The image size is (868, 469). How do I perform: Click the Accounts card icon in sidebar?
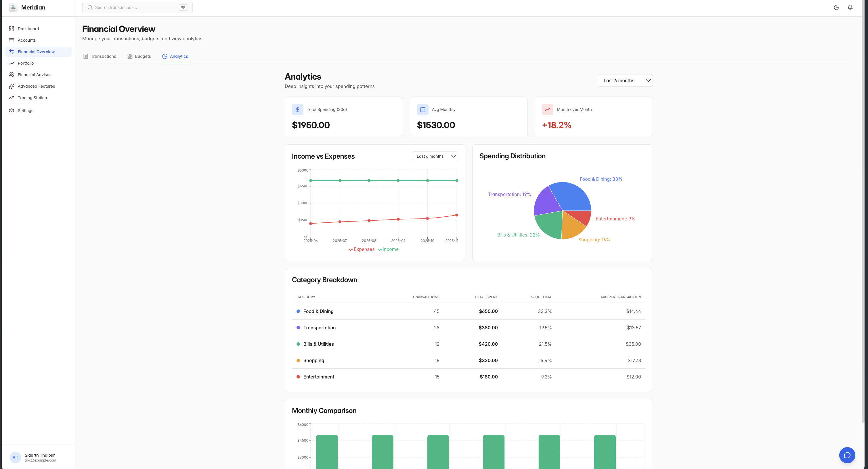[x=12, y=40]
